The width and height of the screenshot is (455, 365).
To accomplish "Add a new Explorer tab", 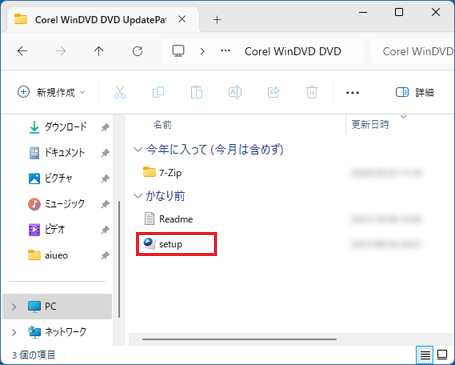I will (217, 20).
